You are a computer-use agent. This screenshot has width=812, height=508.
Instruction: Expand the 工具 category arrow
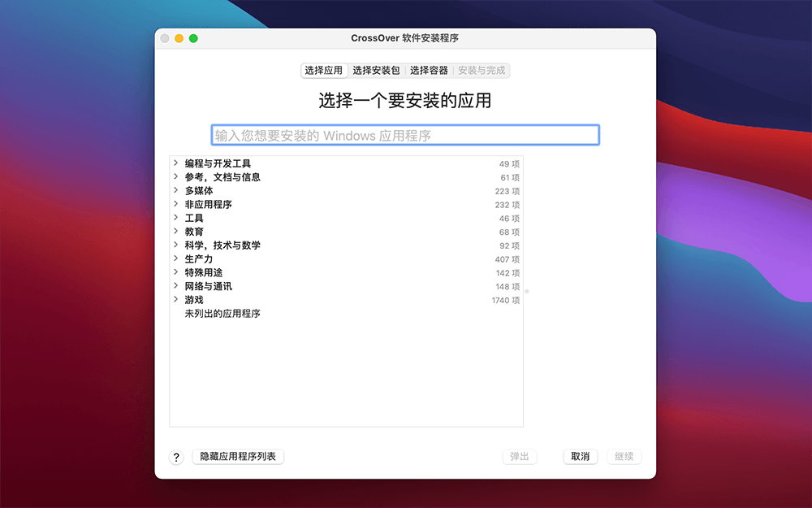point(175,218)
